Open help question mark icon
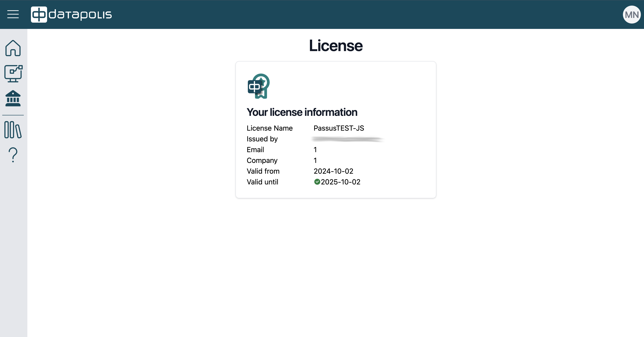 pyautogui.click(x=13, y=155)
